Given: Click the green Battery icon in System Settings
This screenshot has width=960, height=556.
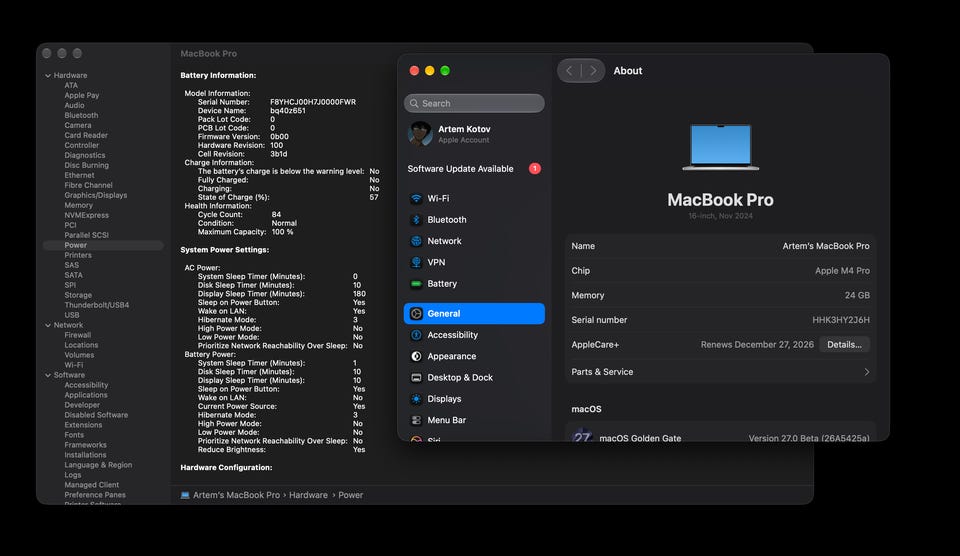Looking at the screenshot, I should coord(416,284).
